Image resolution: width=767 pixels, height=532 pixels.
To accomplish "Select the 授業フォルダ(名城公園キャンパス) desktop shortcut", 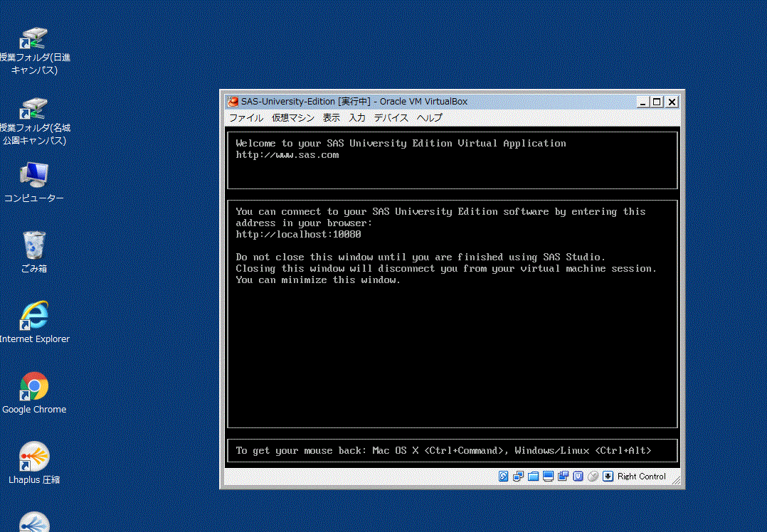I will [x=34, y=121].
